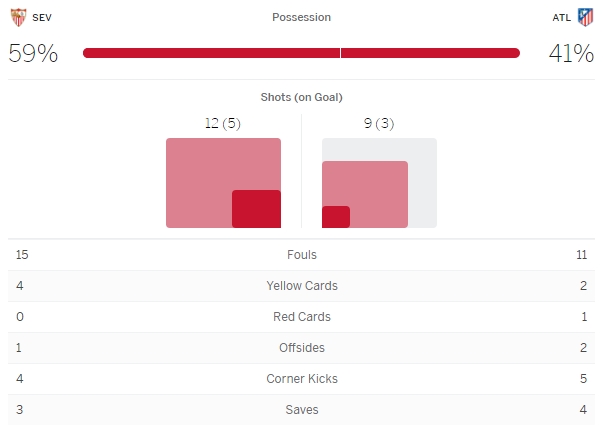603x427 pixels.
Task: Select the Offsides row label
Action: point(301,348)
